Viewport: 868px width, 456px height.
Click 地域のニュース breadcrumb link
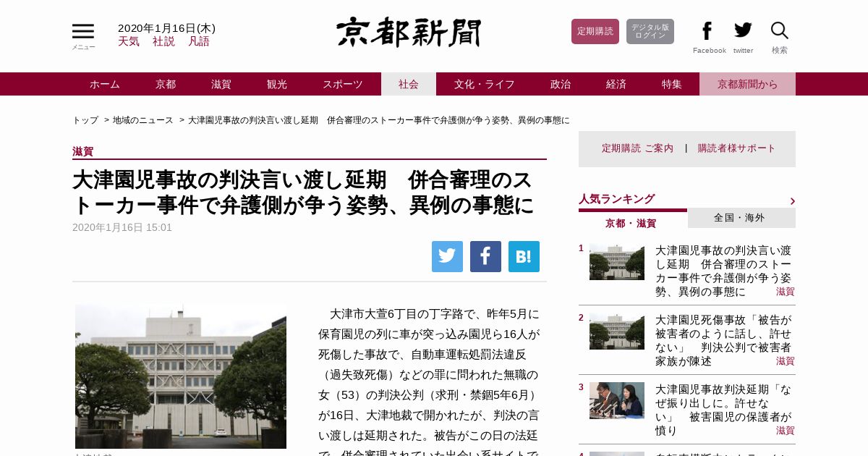(x=143, y=119)
